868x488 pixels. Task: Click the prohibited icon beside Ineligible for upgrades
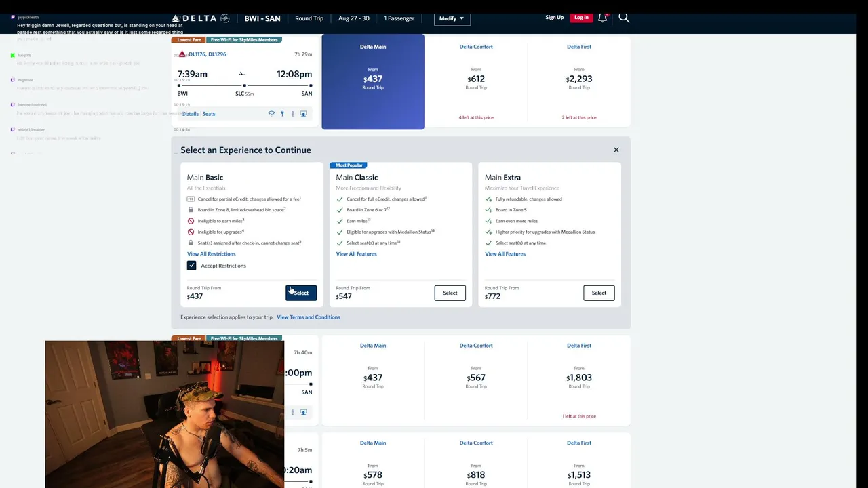point(191,232)
